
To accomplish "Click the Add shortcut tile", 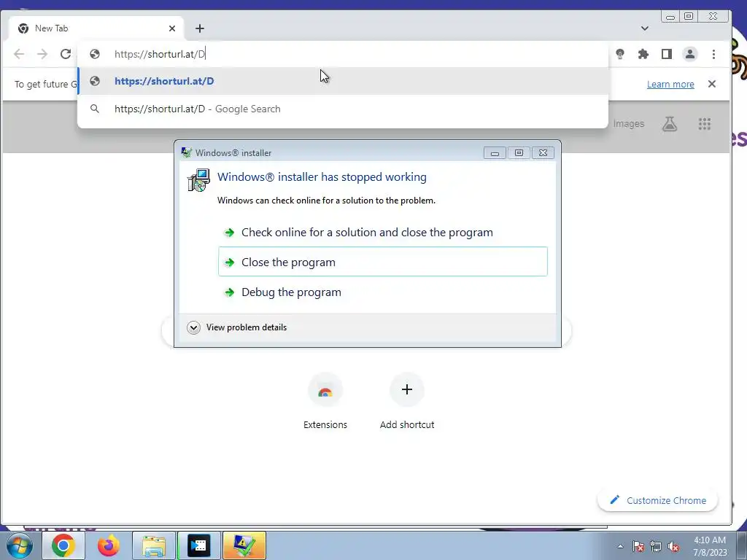I will (x=407, y=402).
